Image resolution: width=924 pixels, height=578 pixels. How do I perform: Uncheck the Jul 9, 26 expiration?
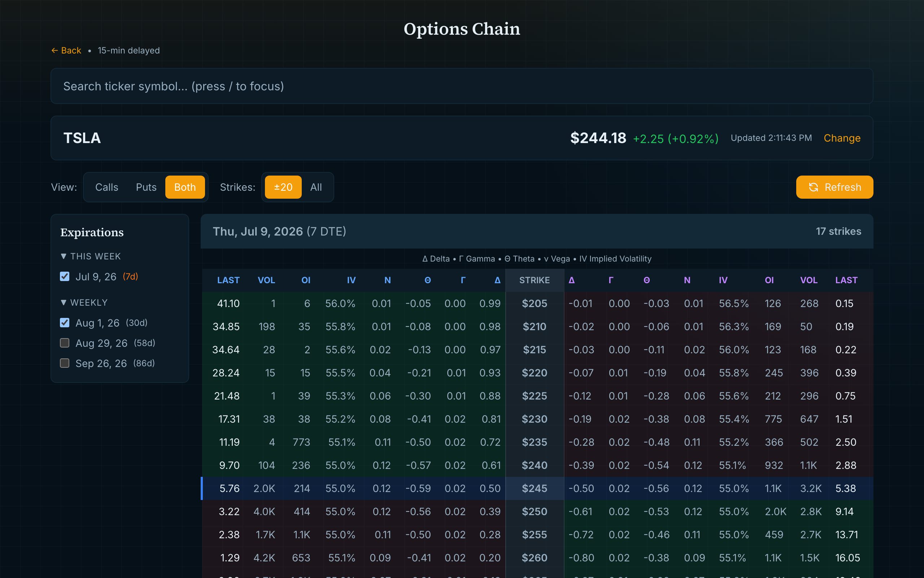tap(65, 276)
